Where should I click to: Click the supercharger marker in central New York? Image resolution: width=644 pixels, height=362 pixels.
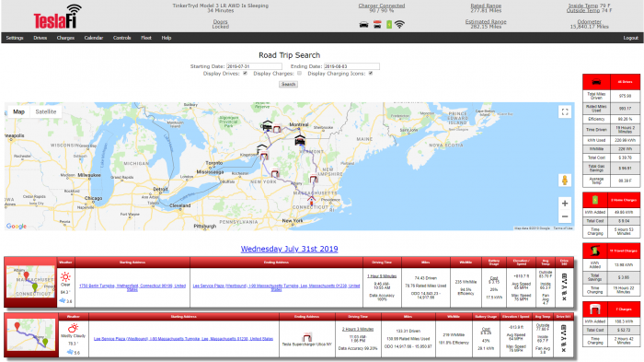[275, 173]
